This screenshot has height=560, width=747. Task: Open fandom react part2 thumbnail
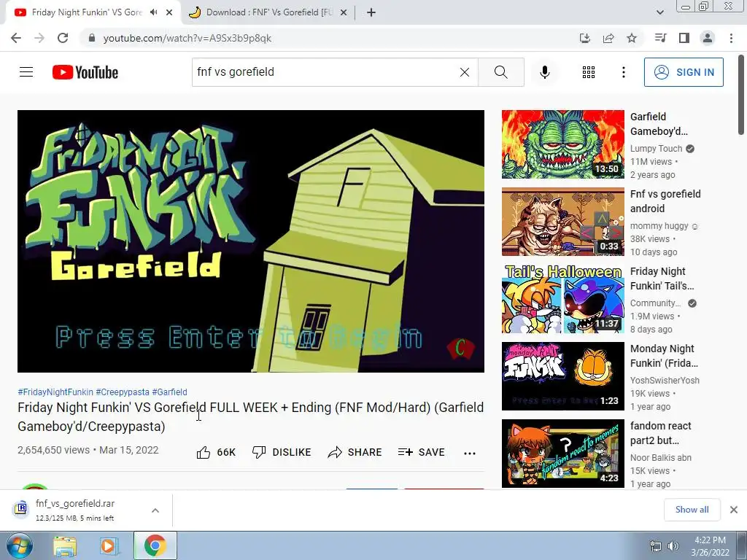coord(562,454)
